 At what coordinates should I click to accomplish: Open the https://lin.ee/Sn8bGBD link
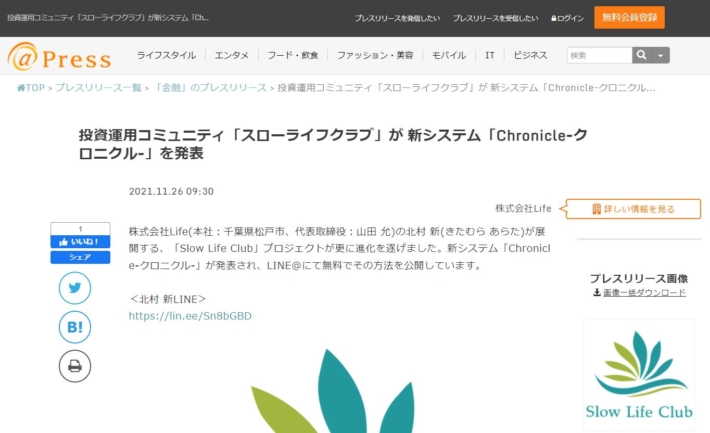pos(190,316)
